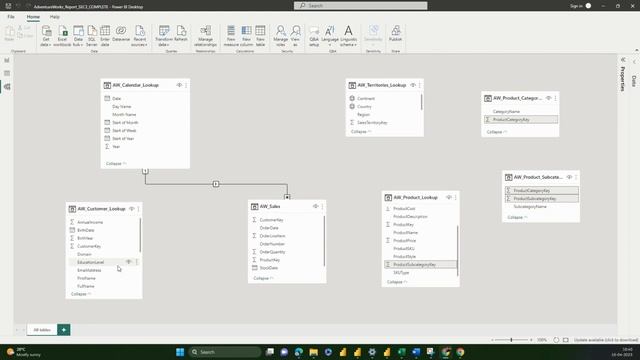Open the Data hub icon
The height and width of the screenshot is (360, 640).
[x=78, y=36]
